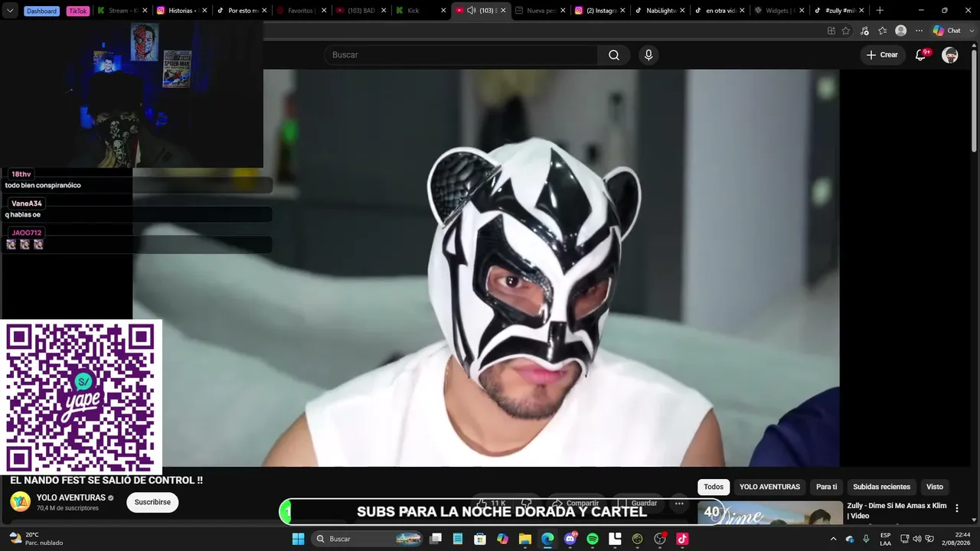Click the Crear button
This screenshot has height=551, width=980.
882,55
